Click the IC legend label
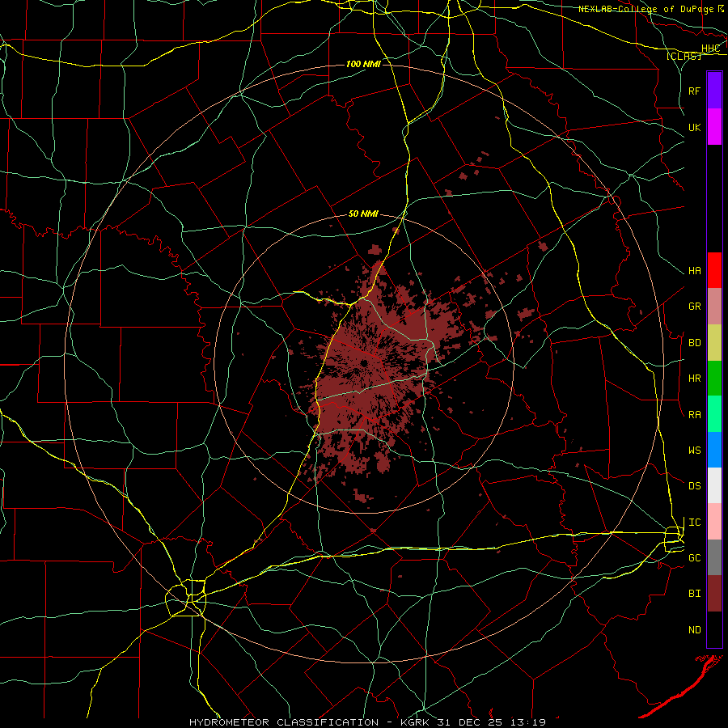This screenshot has height=728, width=728. 694,523
